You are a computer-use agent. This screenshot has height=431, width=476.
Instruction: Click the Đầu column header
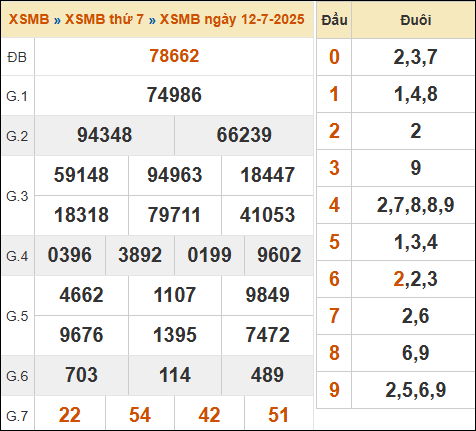[334, 20]
